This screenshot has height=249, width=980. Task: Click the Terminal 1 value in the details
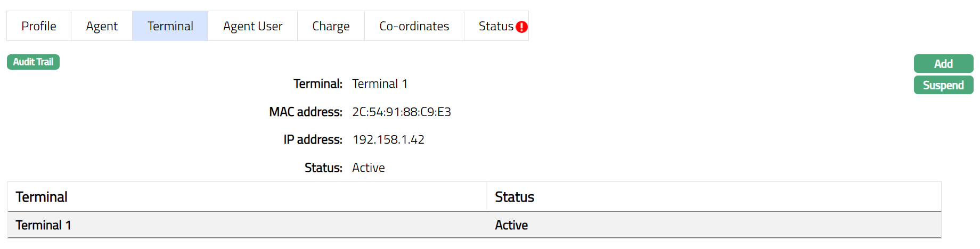click(x=380, y=84)
